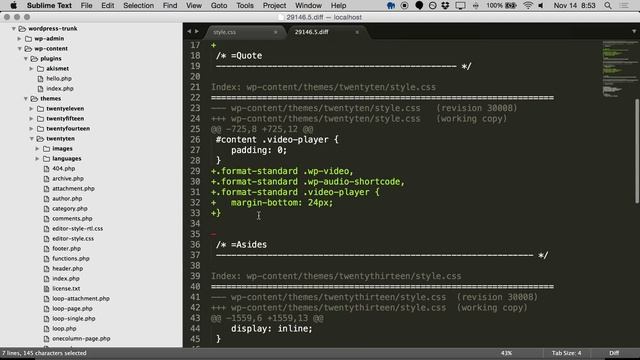Click the battery status indicator
The image size is (640, 360).
502,6
